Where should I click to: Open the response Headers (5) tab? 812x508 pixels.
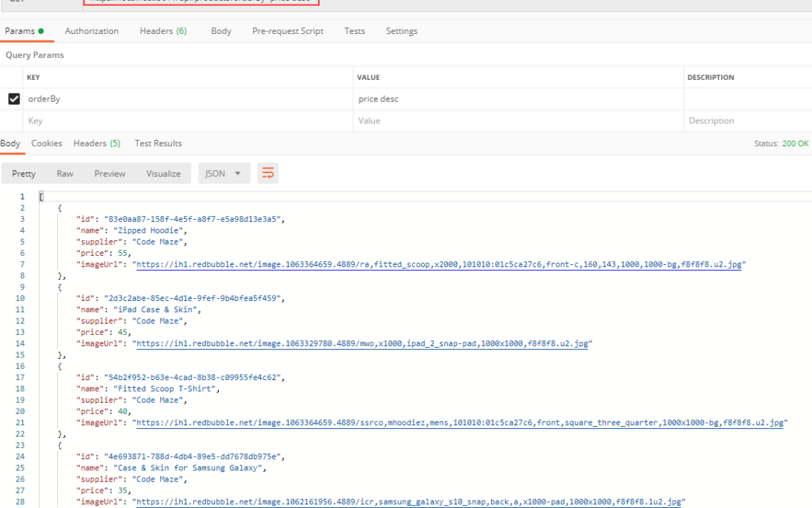[x=96, y=143]
